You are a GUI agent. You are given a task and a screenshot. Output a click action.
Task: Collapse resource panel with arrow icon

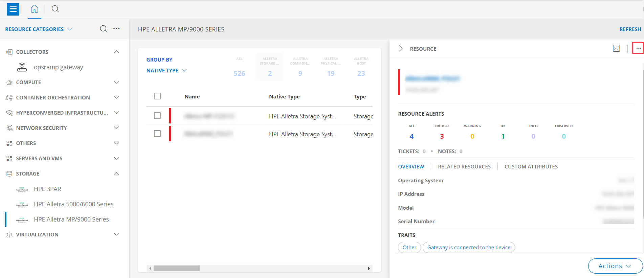click(x=401, y=49)
